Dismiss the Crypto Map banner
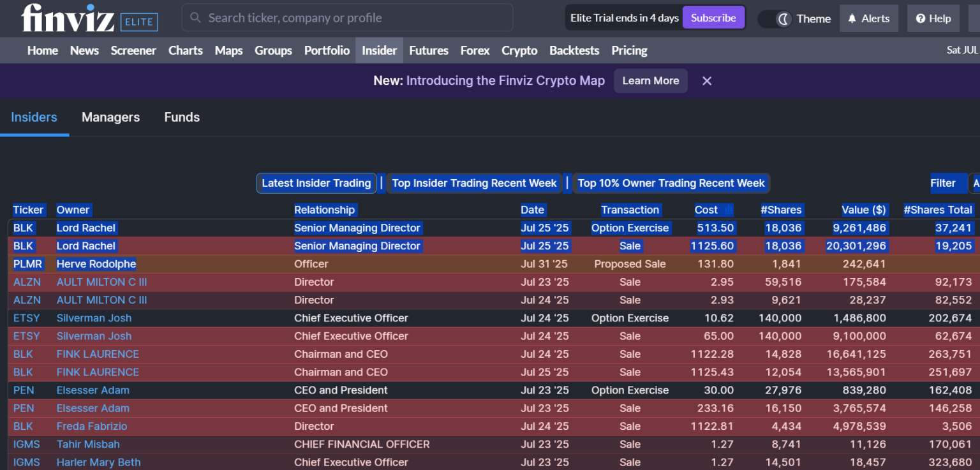Image resolution: width=980 pixels, height=470 pixels. click(x=706, y=80)
